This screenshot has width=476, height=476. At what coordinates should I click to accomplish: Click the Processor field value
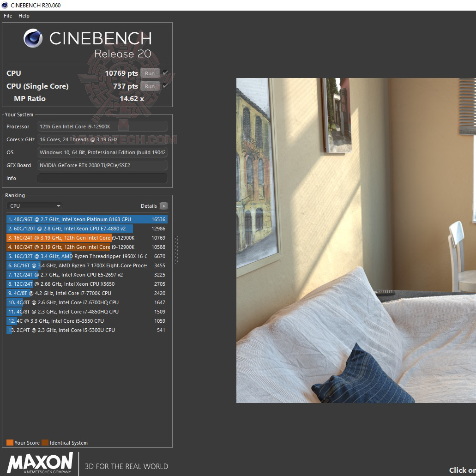point(102,127)
